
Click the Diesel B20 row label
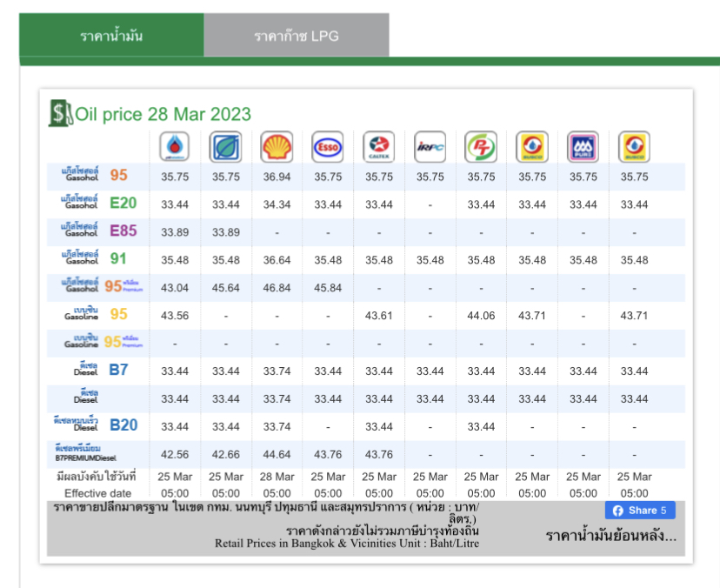[x=96, y=424]
